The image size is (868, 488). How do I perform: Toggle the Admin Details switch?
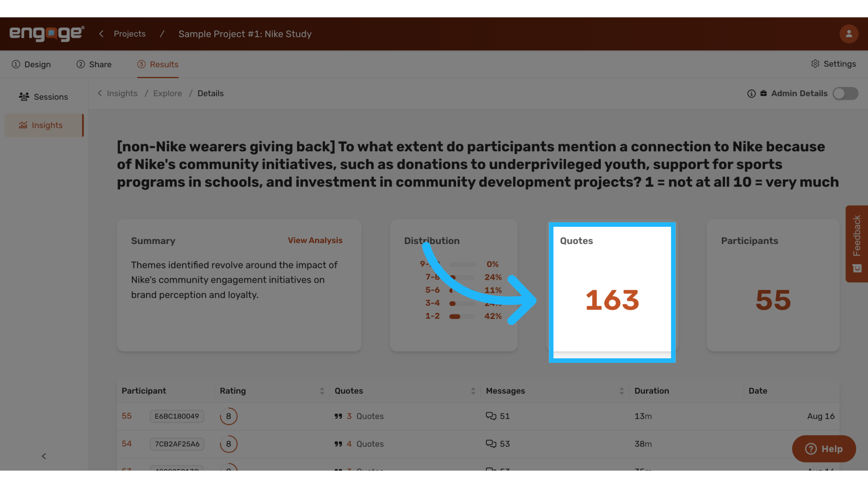pos(845,94)
